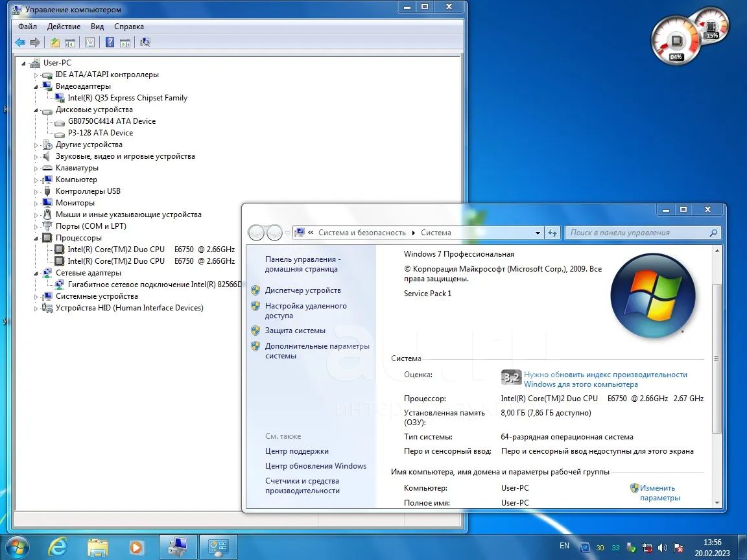Open Панель управления домашняя страница link

[x=303, y=264]
